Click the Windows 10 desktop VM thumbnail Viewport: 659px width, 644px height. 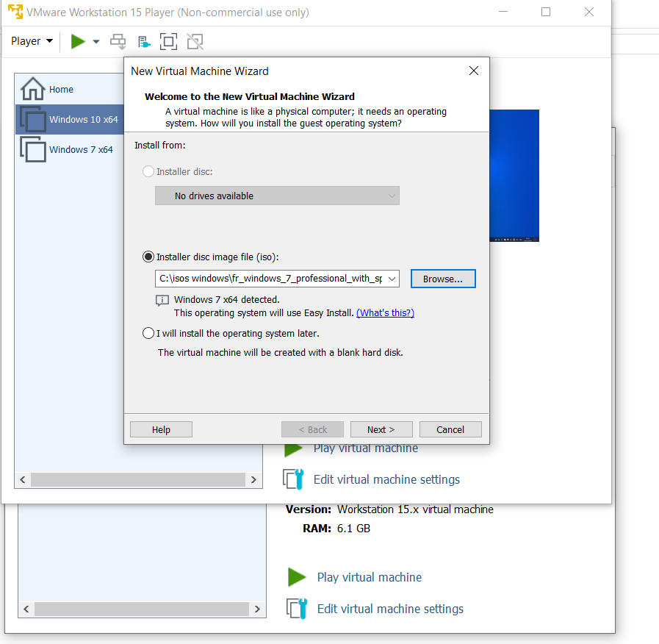(x=514, y=176)
